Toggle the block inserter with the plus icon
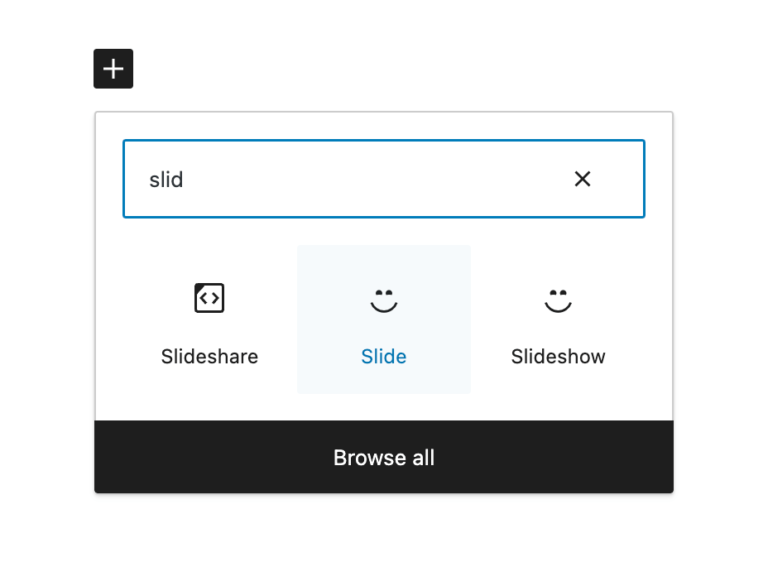The height and width of the screenshot is (586, 768). coord(113,69)
